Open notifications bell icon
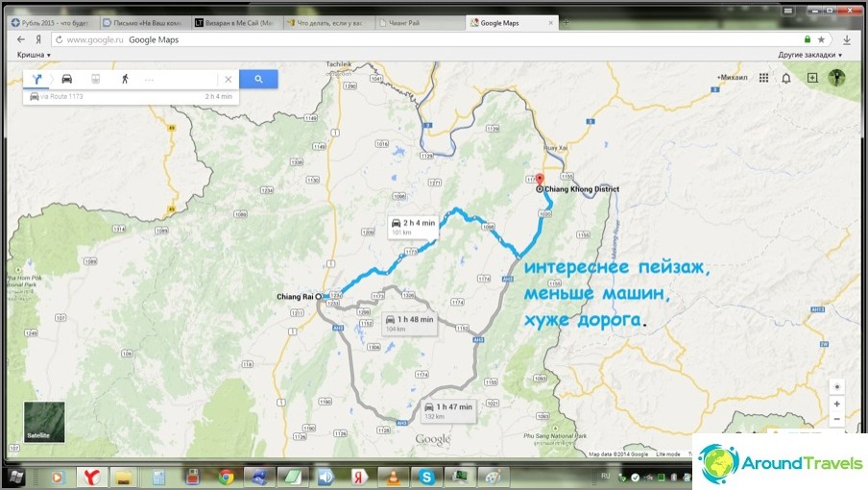This screenshot has width=868, height=490. tap(786, 78)
